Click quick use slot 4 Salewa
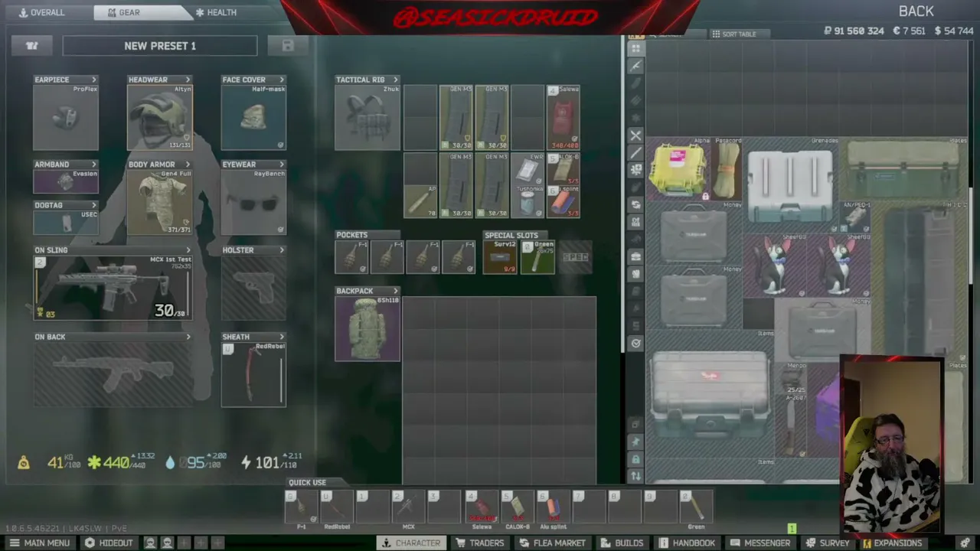Image resolution: width=980 pixels, height=551 pixels. pos(482,507)
